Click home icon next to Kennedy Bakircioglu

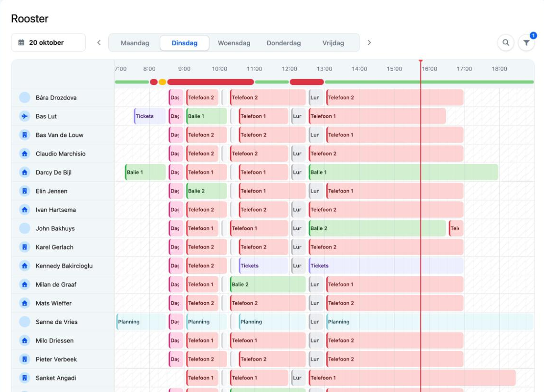click(25, 266)
